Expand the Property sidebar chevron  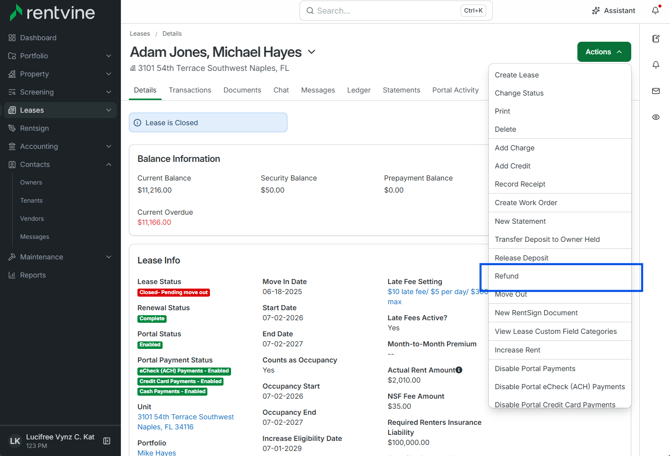109,74
